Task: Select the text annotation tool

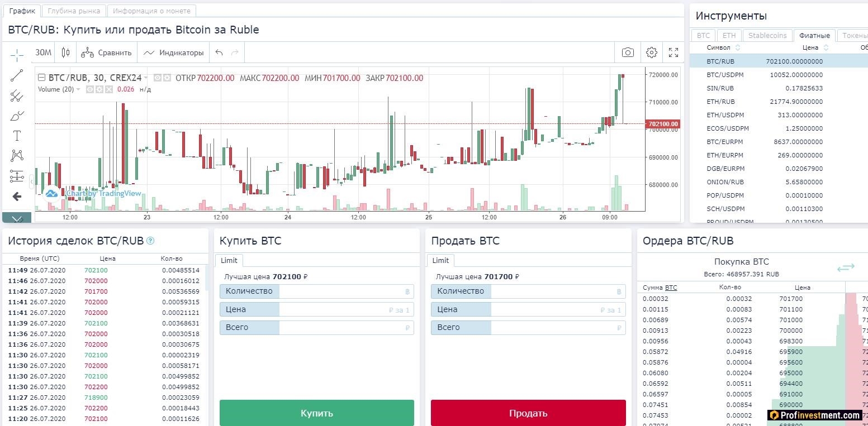Action: (x=17, y=136)
